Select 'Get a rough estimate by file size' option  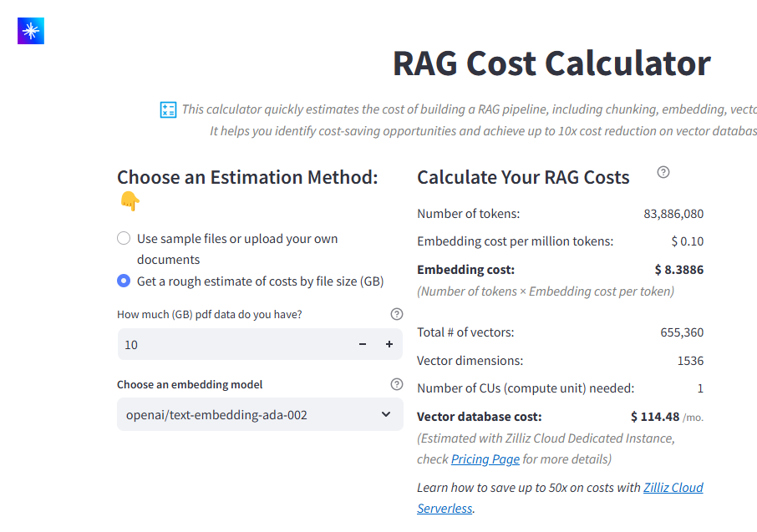coord(124,281)
